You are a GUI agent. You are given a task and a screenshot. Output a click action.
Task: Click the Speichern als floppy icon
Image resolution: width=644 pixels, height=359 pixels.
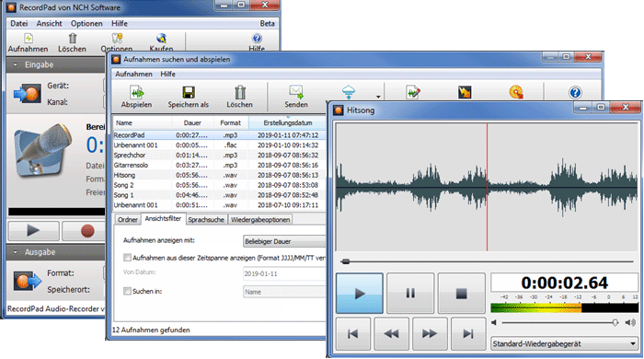coord(189,92)
